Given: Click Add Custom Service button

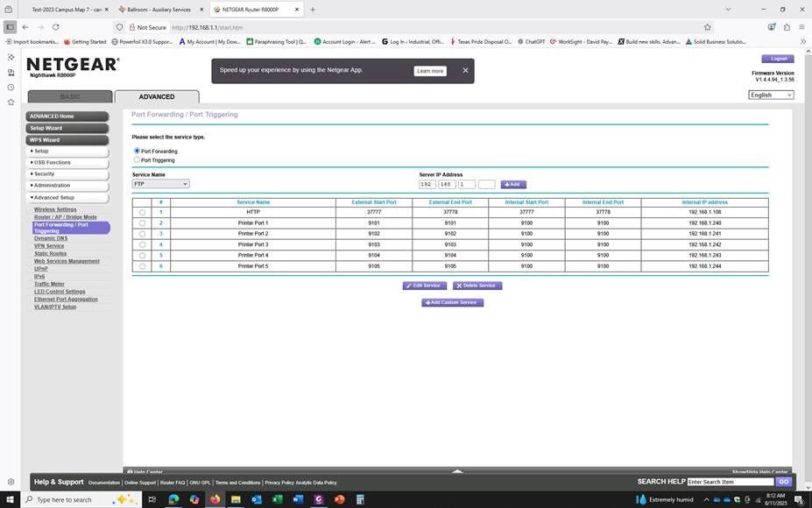Looking at the screenshot, I should pyautogui.click(x=452, y=302).
